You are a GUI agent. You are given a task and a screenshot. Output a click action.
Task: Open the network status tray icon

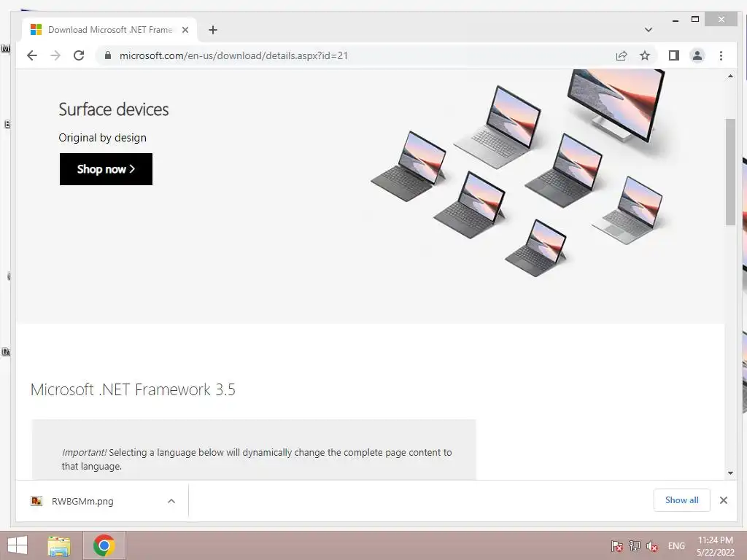pos(634,545)
